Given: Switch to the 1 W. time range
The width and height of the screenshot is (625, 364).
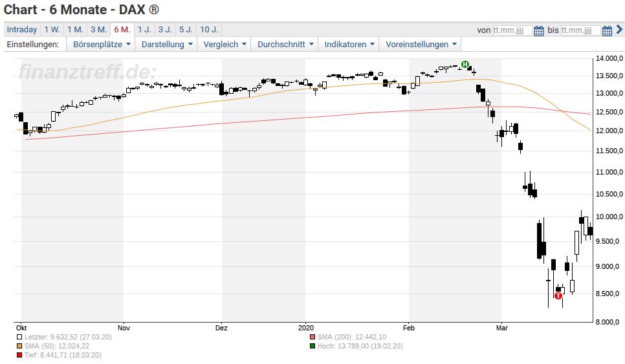Looking at the screenshot, I should (x=52, y=30).
